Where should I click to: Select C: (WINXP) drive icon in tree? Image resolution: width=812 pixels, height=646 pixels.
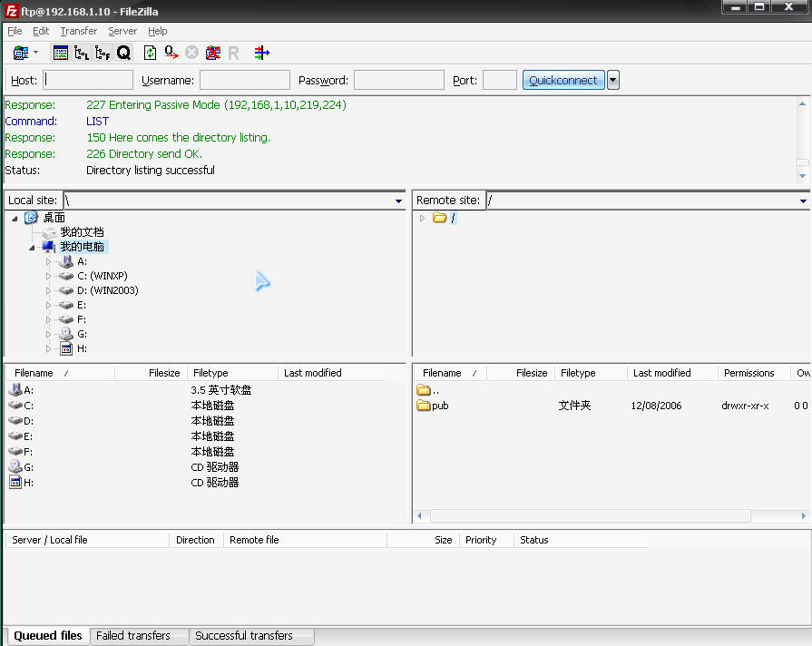point(65,276)
